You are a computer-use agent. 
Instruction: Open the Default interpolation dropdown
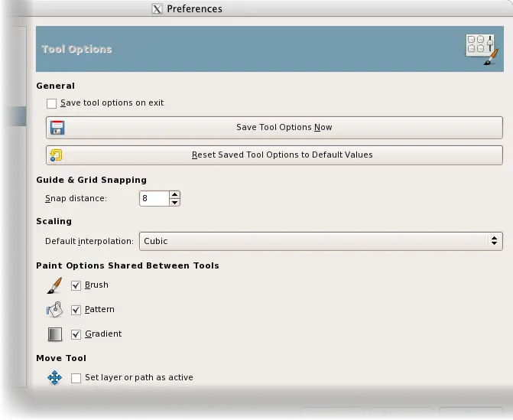[320, 241]
